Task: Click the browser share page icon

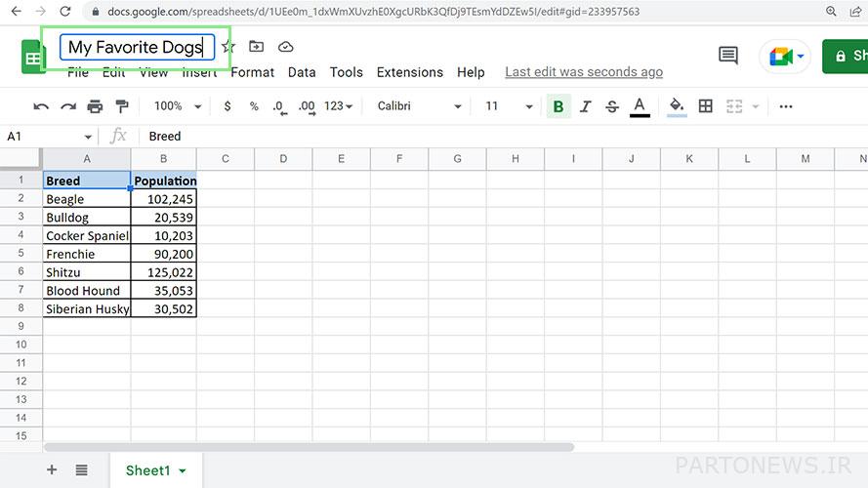Action: click(856, 11)
